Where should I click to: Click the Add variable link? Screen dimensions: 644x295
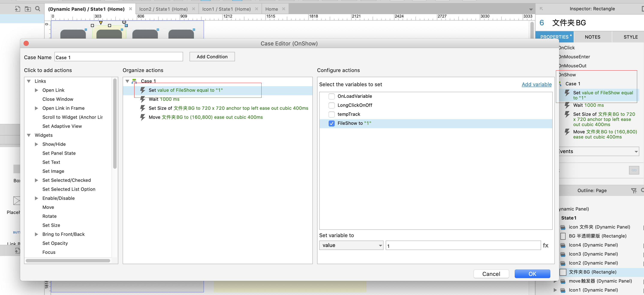coord(537,84)
